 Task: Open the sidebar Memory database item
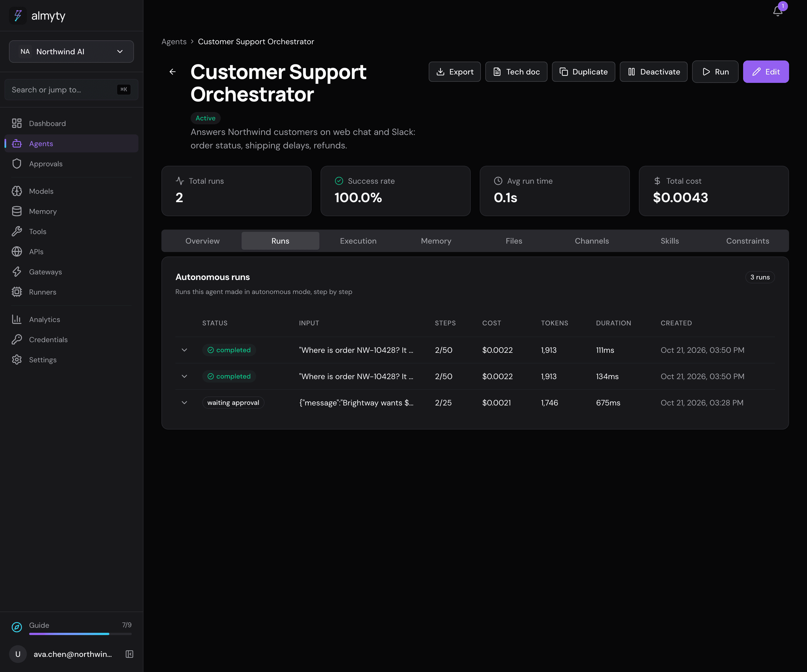tap(71, 211)
